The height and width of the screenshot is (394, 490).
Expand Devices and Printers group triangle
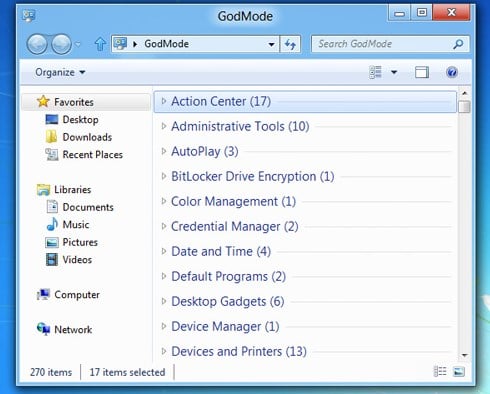coord(164,351)
